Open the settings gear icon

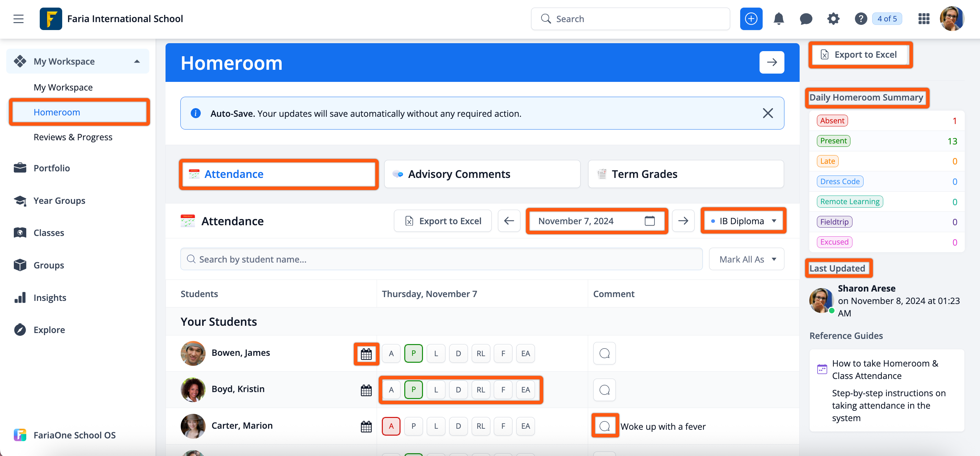click(x=833, y=19)
